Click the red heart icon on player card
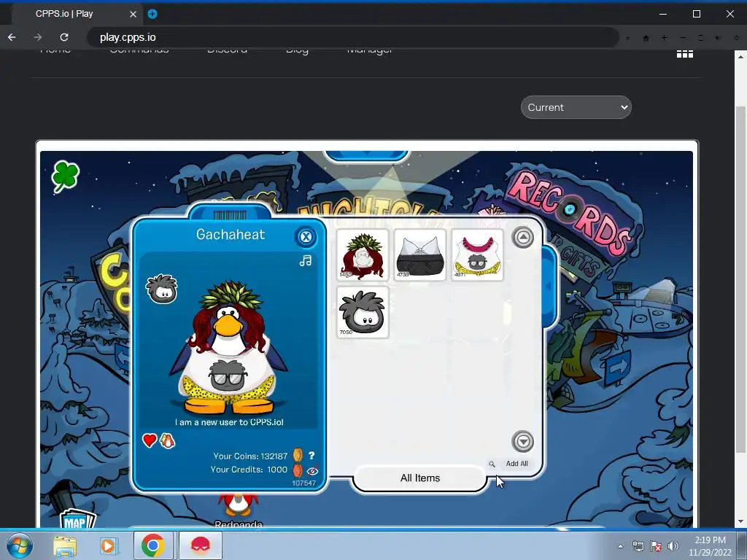This screenshot has height=560, width=747. pos(150,440)
